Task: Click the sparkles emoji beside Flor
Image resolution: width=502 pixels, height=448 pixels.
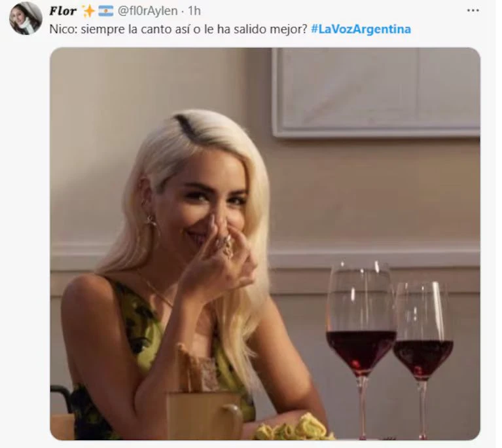Action: tap(88, 11)
